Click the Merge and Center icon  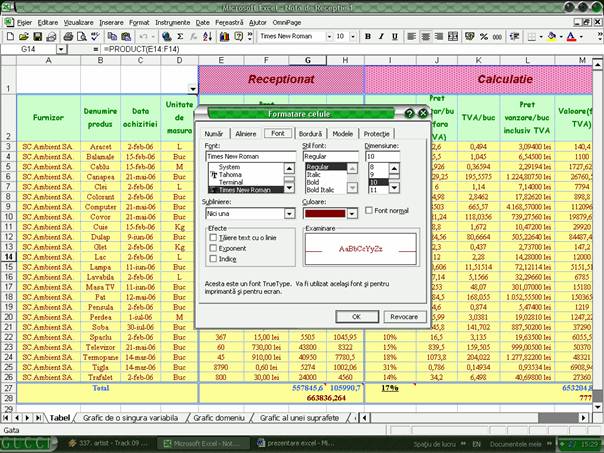tap(453, 37)
